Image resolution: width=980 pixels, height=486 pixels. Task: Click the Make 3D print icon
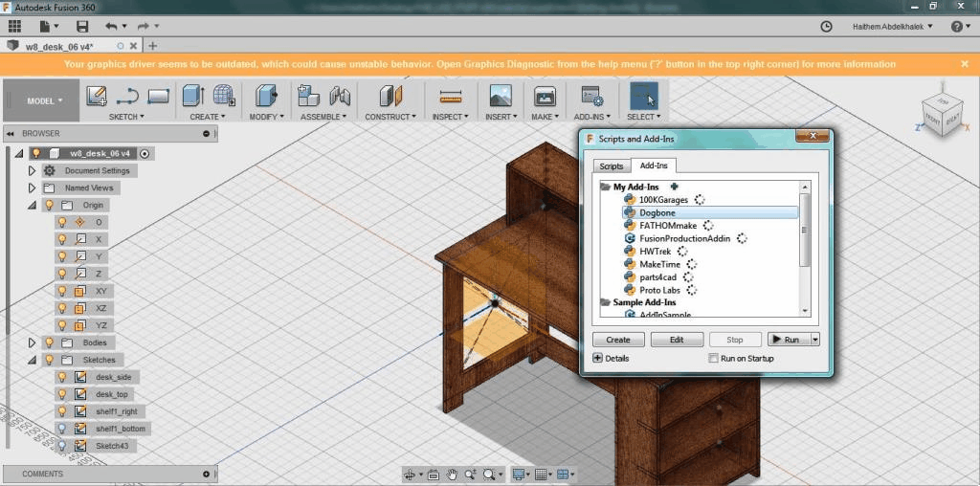pos(545,96)
